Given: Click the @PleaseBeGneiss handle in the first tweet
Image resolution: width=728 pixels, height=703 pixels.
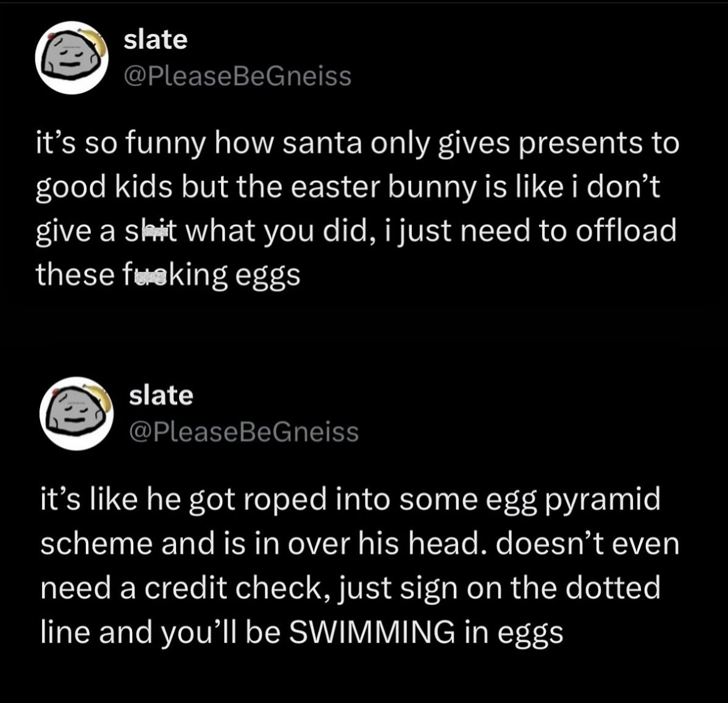Looking at the screenshot, I should pos(238,76).
